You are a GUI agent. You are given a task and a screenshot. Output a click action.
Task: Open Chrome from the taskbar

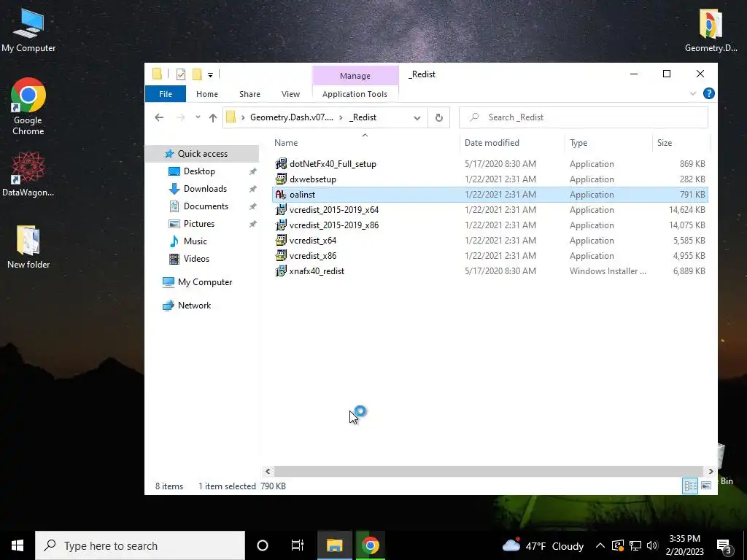(x=370, y=545)
